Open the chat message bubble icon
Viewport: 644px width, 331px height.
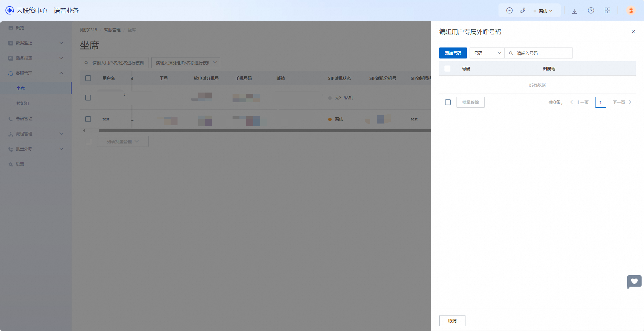coord(509,11)
